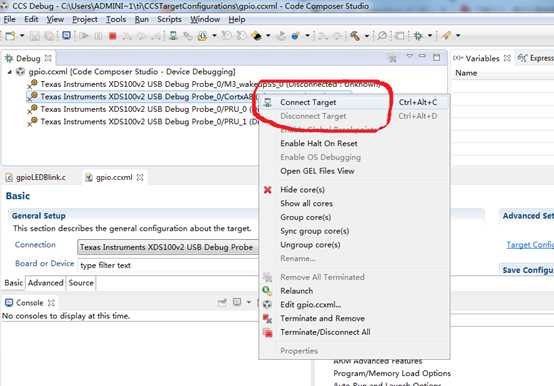554x386 pixels.
Task: Click the red Terminate toolbar button
Action: [113, 36]
